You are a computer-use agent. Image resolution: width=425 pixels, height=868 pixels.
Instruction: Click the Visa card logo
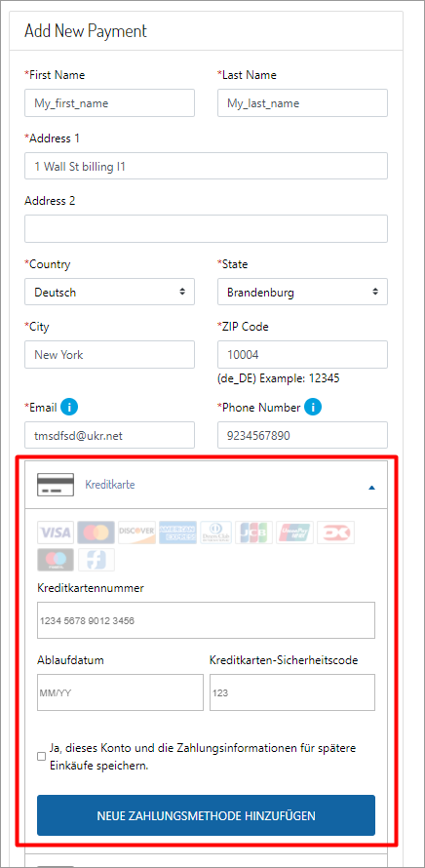56,533
